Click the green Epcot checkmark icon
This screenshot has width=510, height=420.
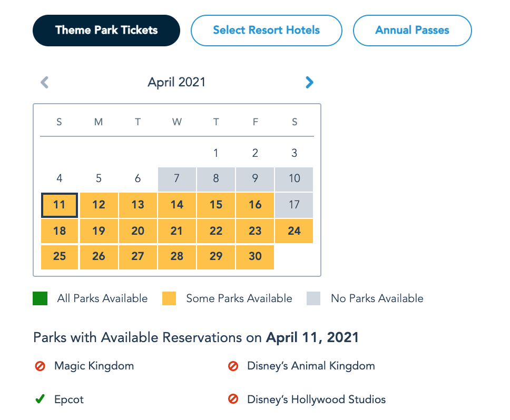[x=40, y=399]
